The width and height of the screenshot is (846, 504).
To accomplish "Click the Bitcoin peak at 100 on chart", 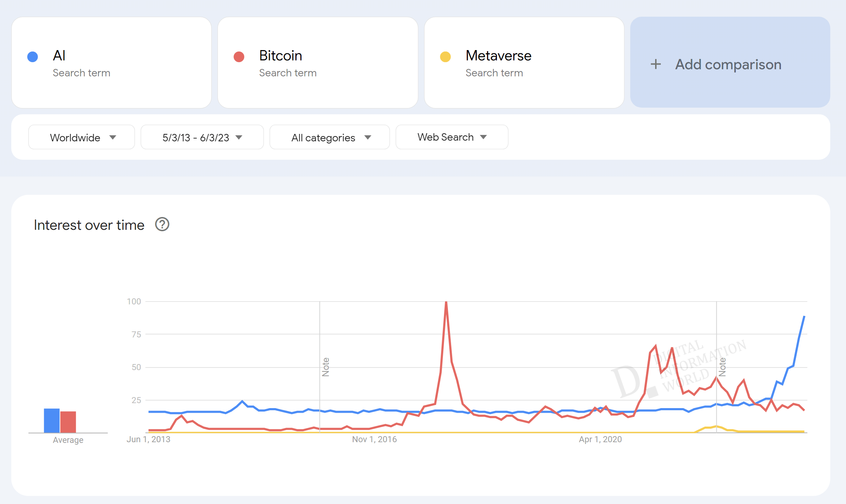I will pyautogui.click(x=446, y=302).
